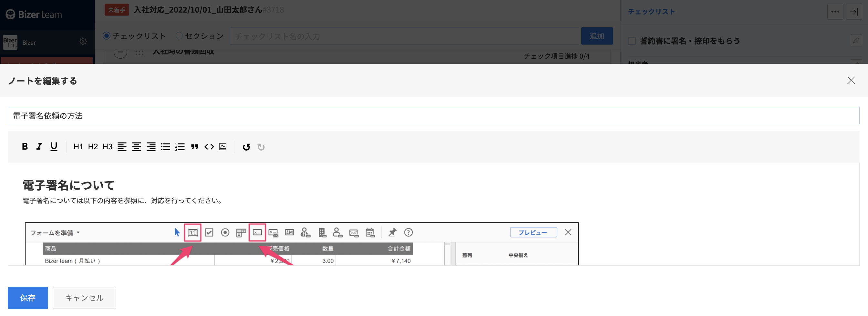Insert a numbered list
This screenshot has width=868, height=316.
[180, 147]
